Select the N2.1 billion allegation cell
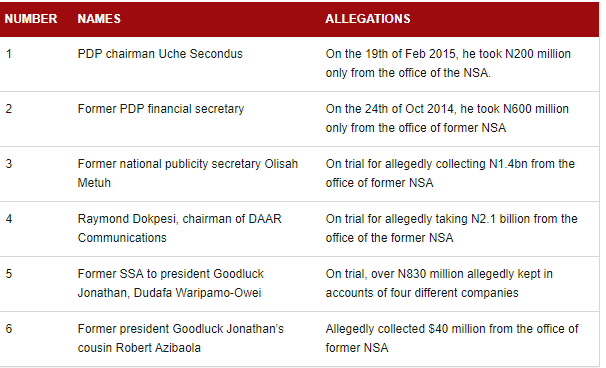 click(451, 228)
